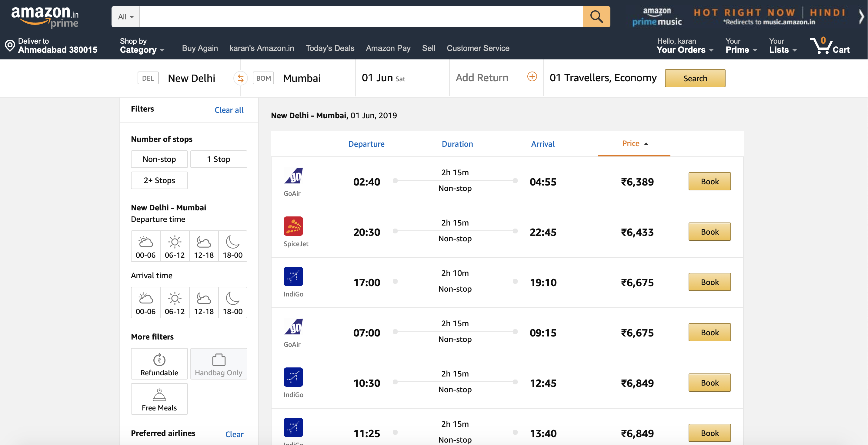The width and height of the screenshot is (868, 445).
Task: Click the Amazon Prime Music logo
Action: 657,17
